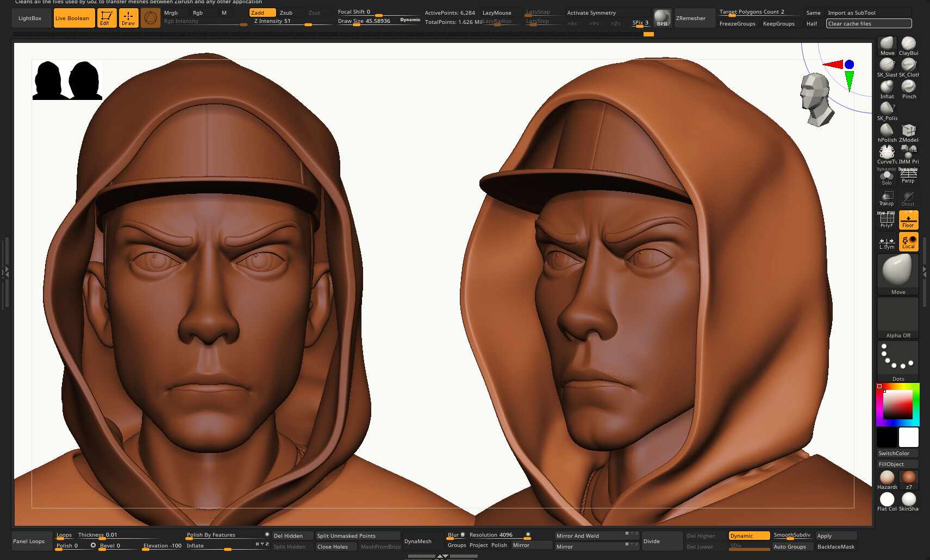The height and width of the screenshot is (560, 930).
Task: Activate the Edit mode icon
Action: pos(107,18)
